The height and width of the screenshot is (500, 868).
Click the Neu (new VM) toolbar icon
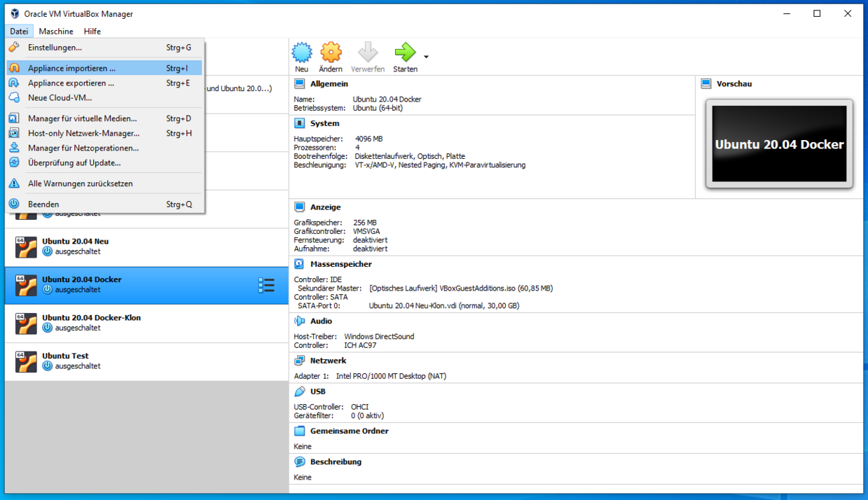tap(301, 53)
